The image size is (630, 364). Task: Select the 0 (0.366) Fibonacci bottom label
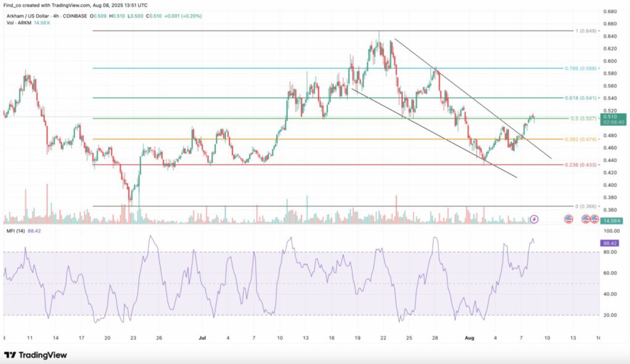(584, 207)
